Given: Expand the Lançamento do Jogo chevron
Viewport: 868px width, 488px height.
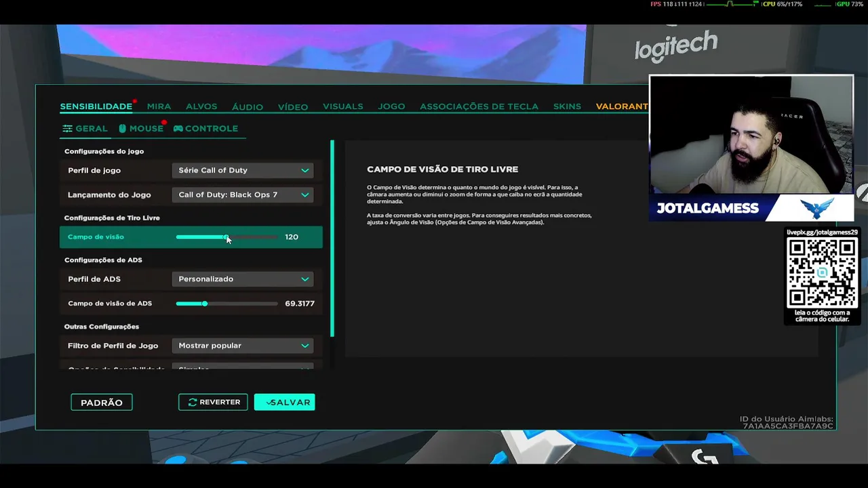Looking at the screenshot, I should coord(305,195).
